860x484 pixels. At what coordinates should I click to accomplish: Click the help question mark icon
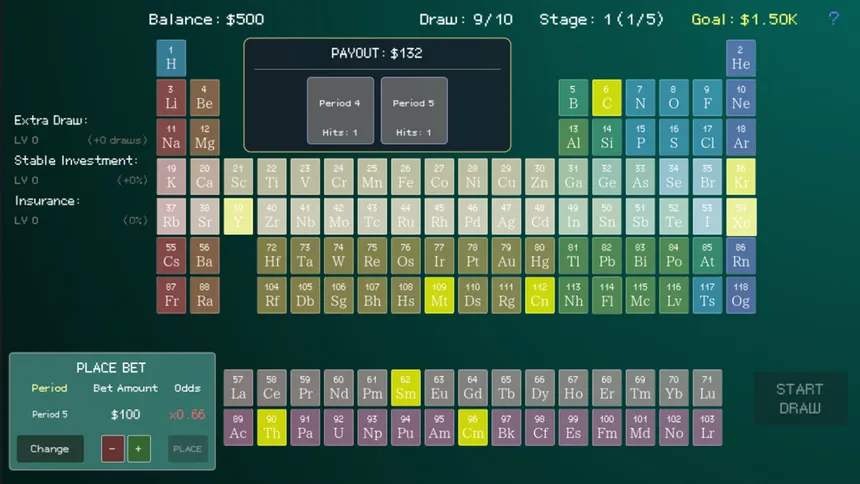[x=834, y=19]
